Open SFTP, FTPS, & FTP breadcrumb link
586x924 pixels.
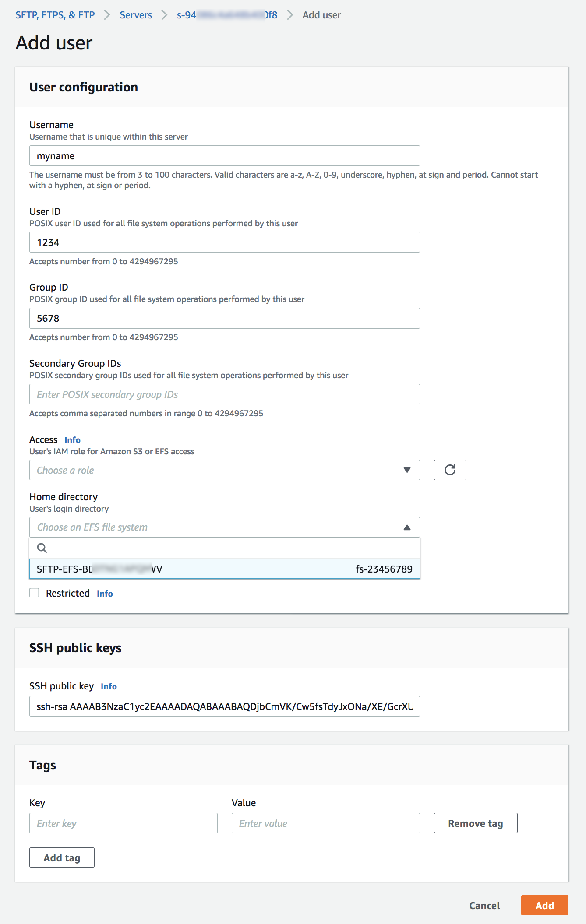55,15
